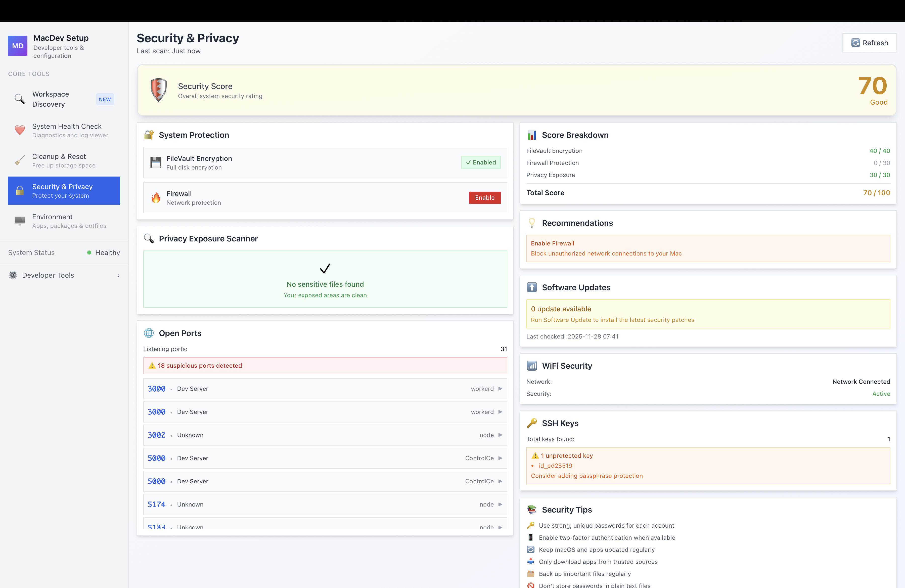This screenshot has height=588, width=905.
Task: Click the Developer Tools gear icon
Action: pos(13,275)
